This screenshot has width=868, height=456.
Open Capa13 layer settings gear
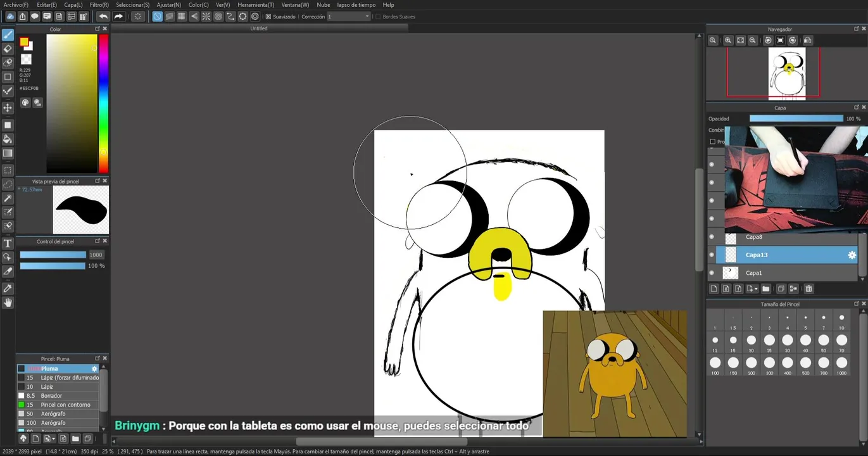(852, 255)
